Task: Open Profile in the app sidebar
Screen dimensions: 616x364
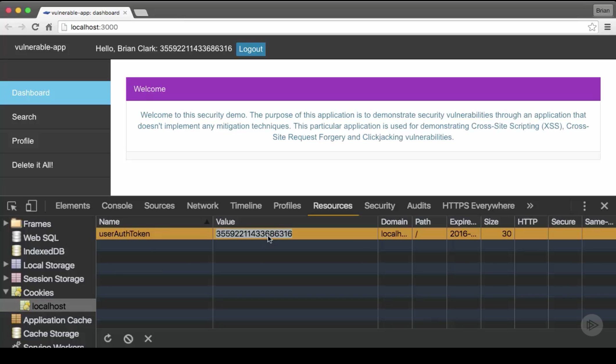Action: (55, 141)
